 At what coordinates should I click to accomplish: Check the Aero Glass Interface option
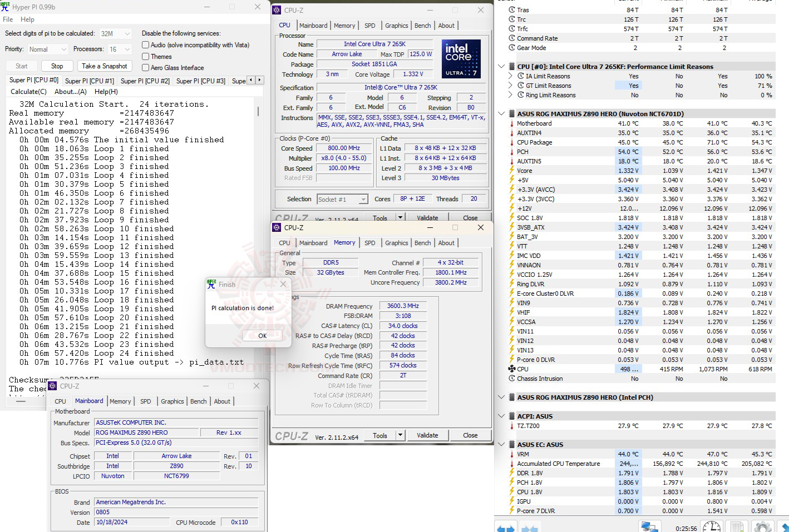(x=145, y=68)
